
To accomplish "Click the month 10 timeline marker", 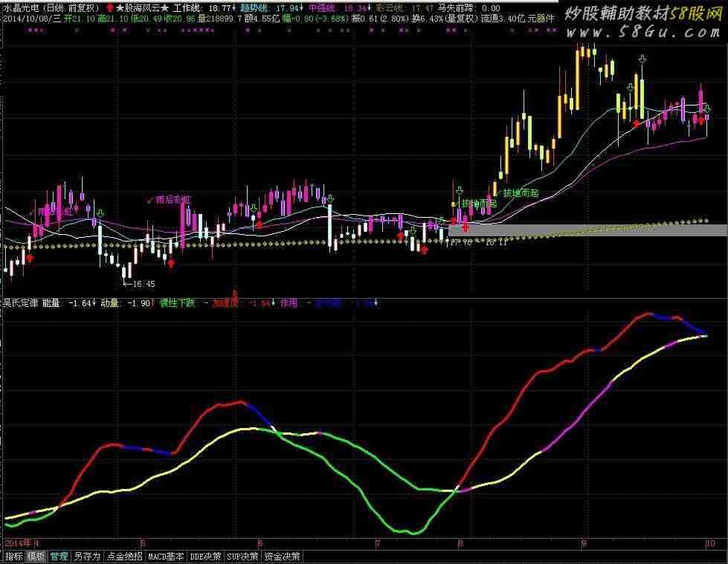I will (x=709, y=543).
